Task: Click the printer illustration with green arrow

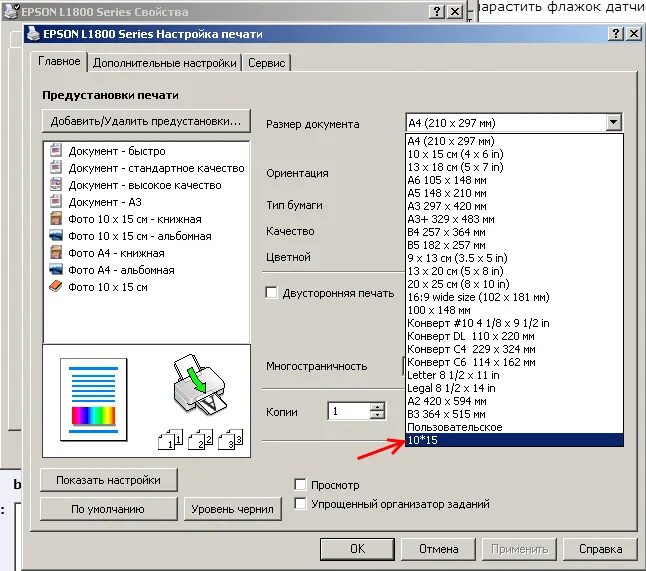Action: (x=199, y=384)
